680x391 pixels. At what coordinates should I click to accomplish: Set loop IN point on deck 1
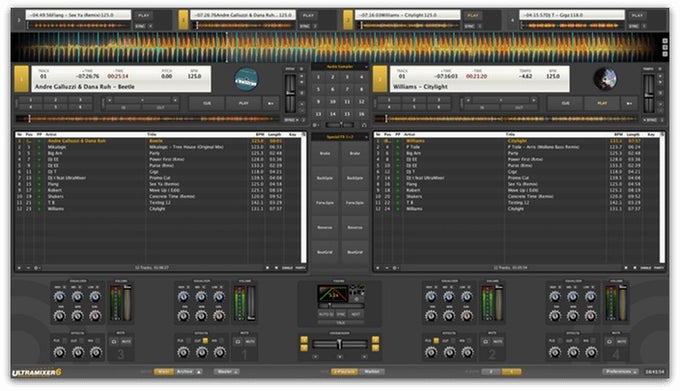tap(124, 108)
